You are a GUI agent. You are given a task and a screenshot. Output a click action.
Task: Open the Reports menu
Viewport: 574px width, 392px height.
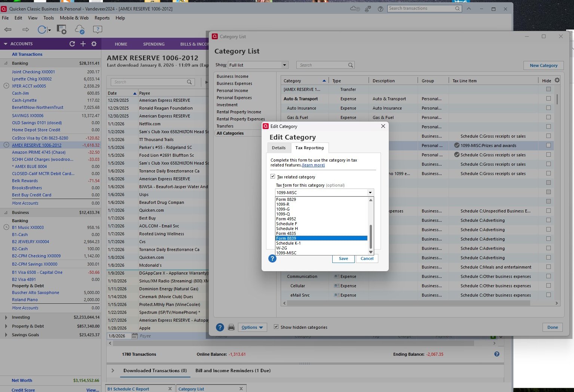click(x=102, y=18)
